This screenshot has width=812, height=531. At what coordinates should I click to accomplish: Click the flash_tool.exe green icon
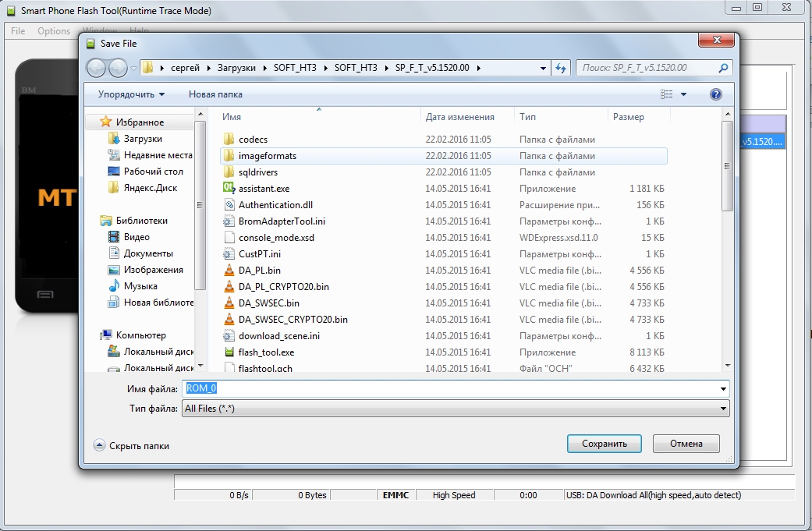coord(229,352)
